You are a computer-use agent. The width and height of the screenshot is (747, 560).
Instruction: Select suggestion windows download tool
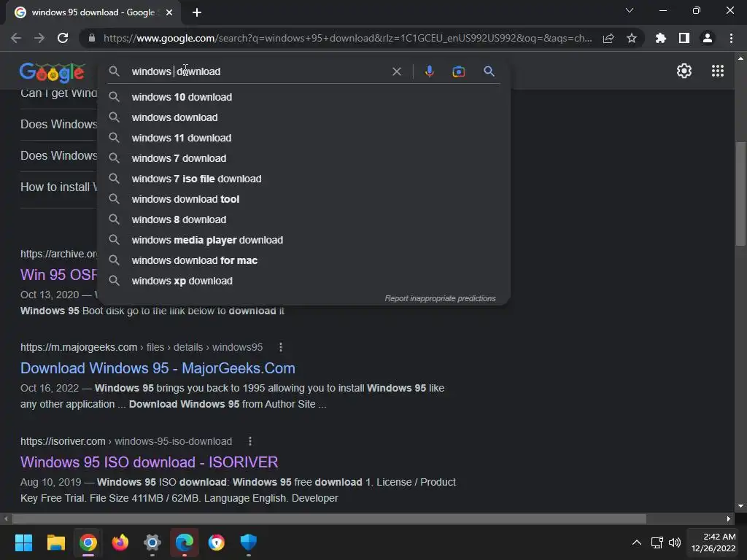(303, 200)
